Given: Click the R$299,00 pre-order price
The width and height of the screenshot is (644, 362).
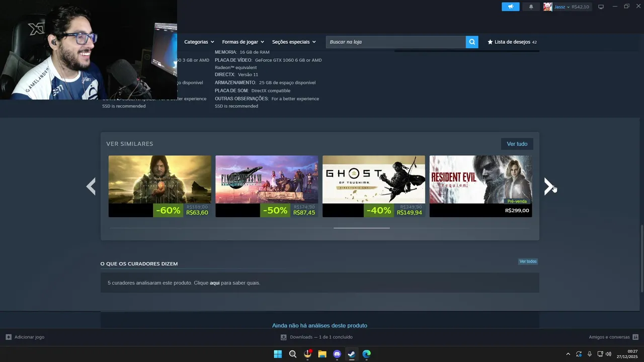Looking at the screenshot, I should [517, 210].
